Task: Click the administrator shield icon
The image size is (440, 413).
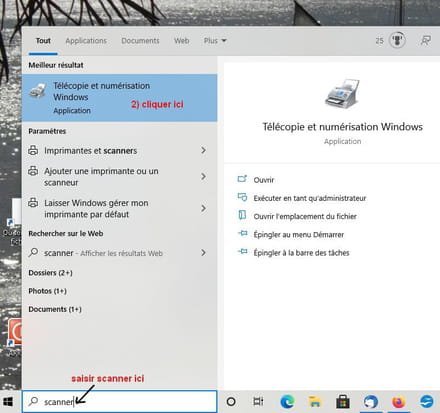Action: pos(242,197)
